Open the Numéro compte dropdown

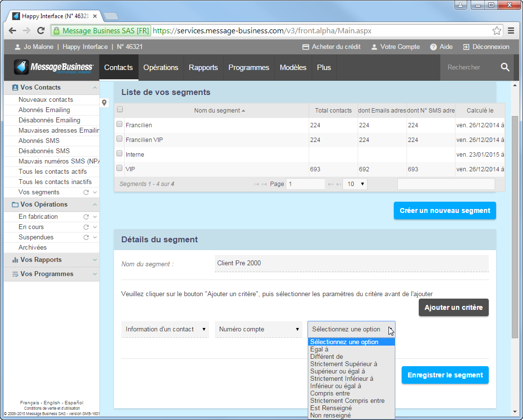tap(259, 329)
